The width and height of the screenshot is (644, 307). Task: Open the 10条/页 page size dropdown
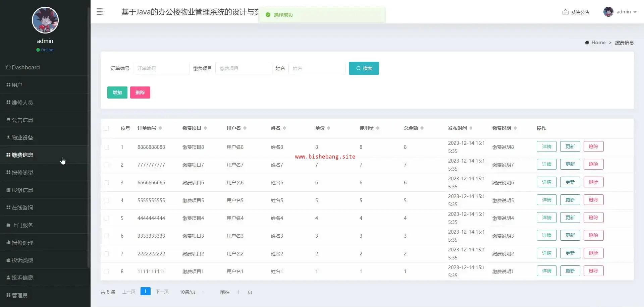tap(192, 292)
